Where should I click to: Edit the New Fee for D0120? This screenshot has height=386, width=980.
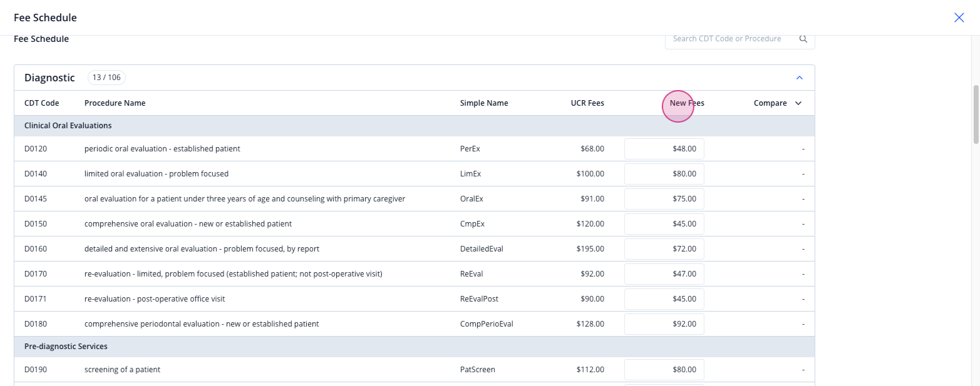664,149
